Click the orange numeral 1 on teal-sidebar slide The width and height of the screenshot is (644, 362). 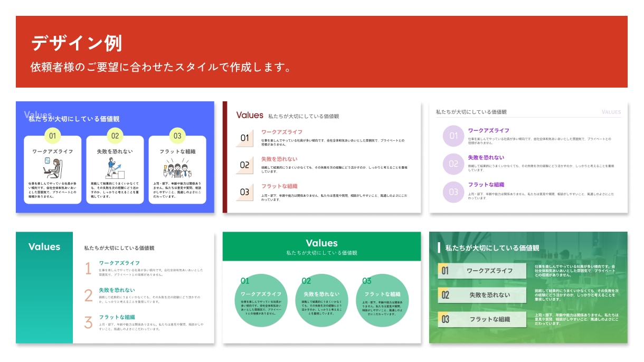click(88, 269)
